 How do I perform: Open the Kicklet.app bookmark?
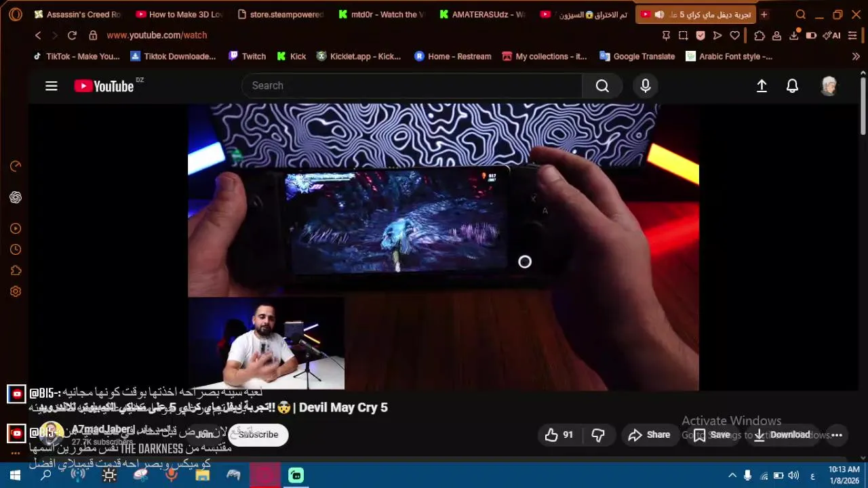click(359, 56)
